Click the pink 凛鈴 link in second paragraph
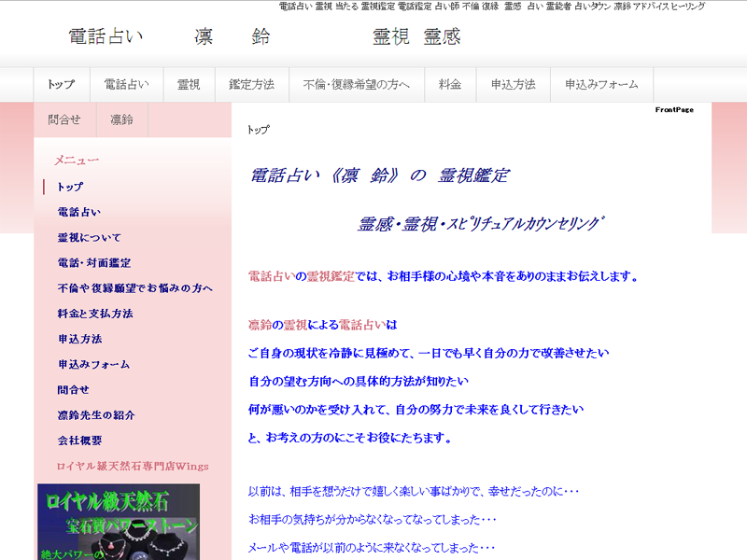747x560 pixels. pos(260,325)
